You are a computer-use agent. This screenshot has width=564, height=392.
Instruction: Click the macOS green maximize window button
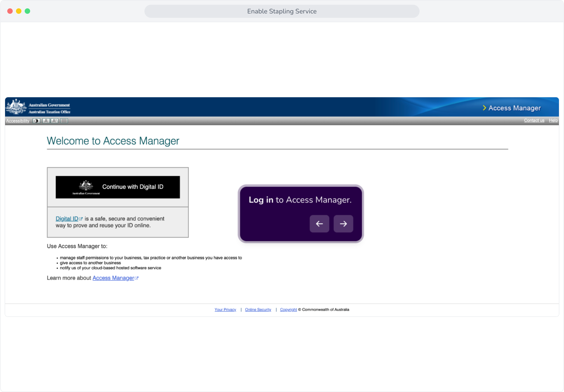click(28, 11)
